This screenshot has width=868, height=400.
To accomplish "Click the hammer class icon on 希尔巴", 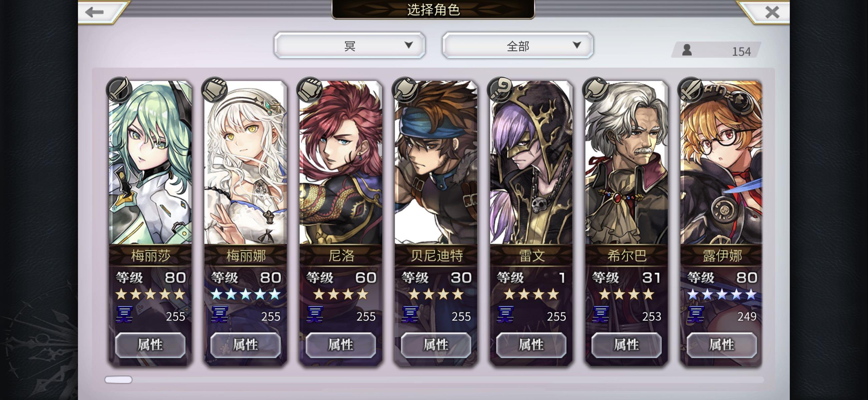I will coord(595,90).
